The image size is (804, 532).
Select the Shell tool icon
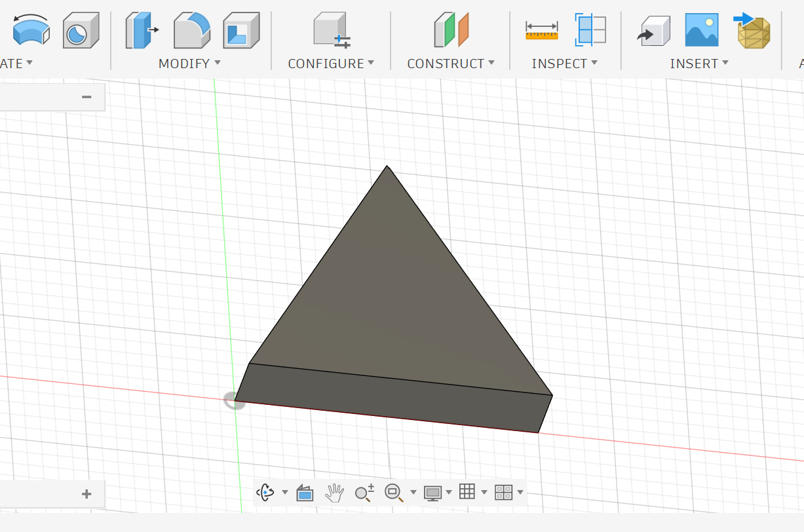[x=241, y=31]
